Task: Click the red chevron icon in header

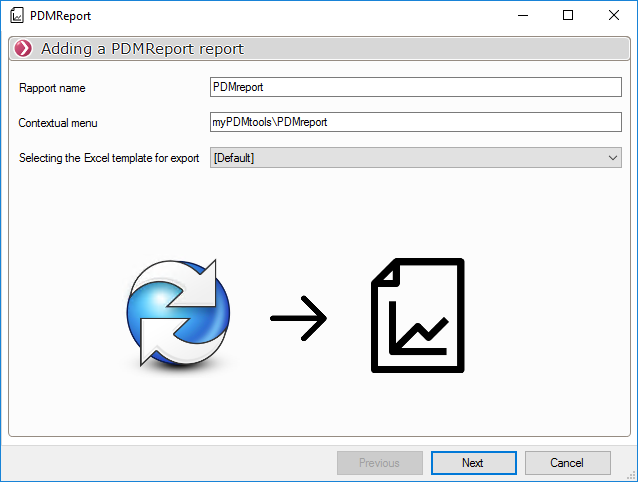Action: click(x=23, y=48)
